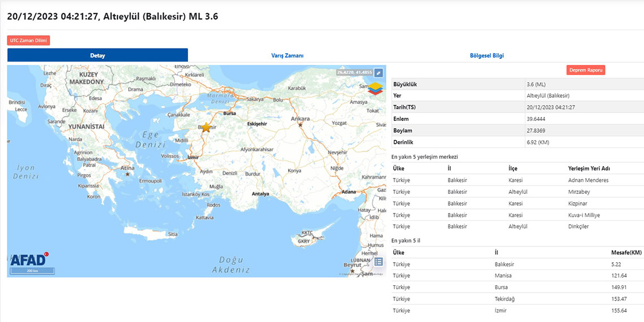Select the Detay tab
644x322 pixels.
pyautogui.click(x=97, y=55)
